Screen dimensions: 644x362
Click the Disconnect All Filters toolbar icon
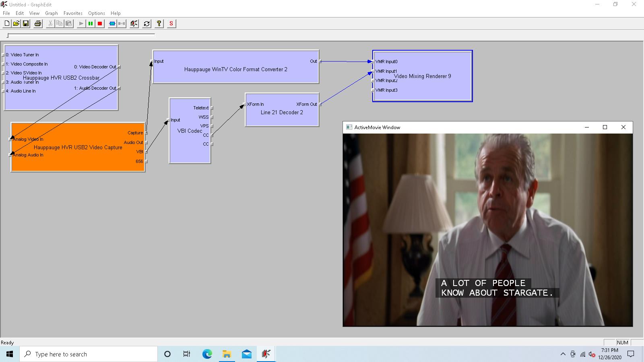click(122, 24)
